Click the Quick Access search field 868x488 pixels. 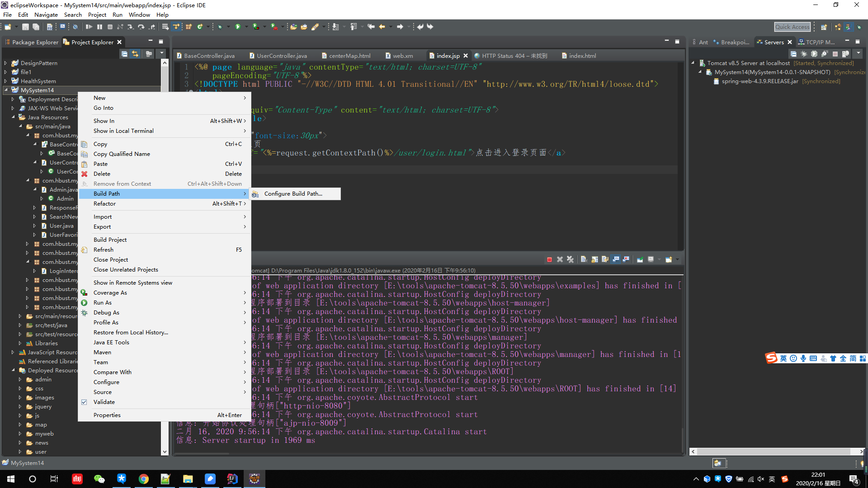[792, 27]
